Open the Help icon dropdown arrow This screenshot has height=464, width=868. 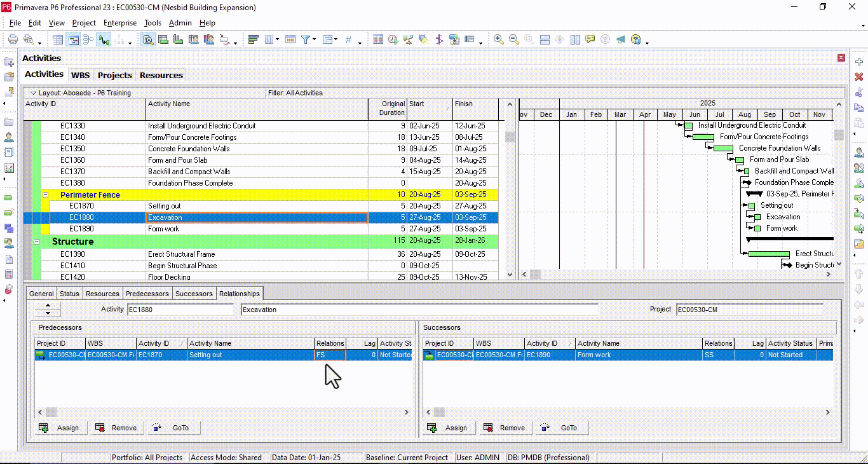pos(647,42)
